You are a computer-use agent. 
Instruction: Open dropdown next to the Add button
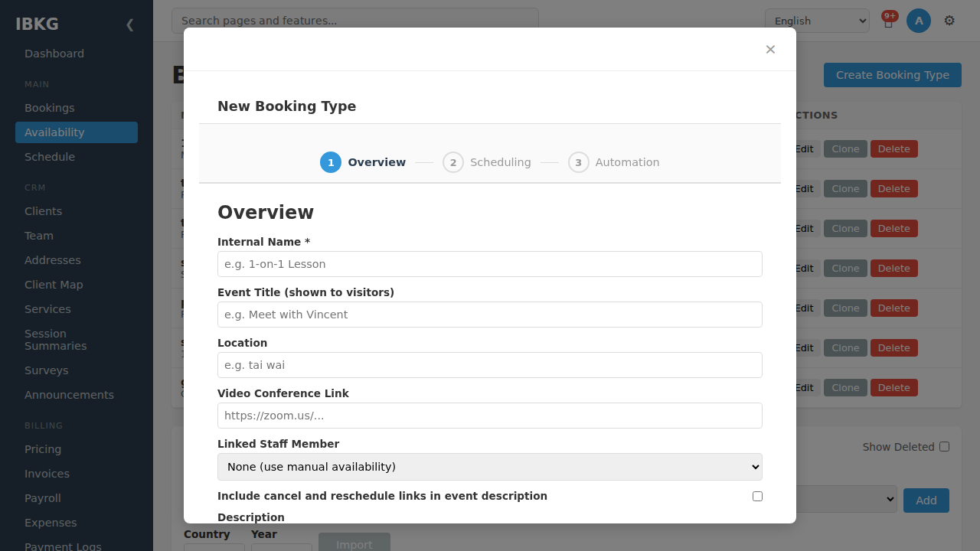point(847,499)
